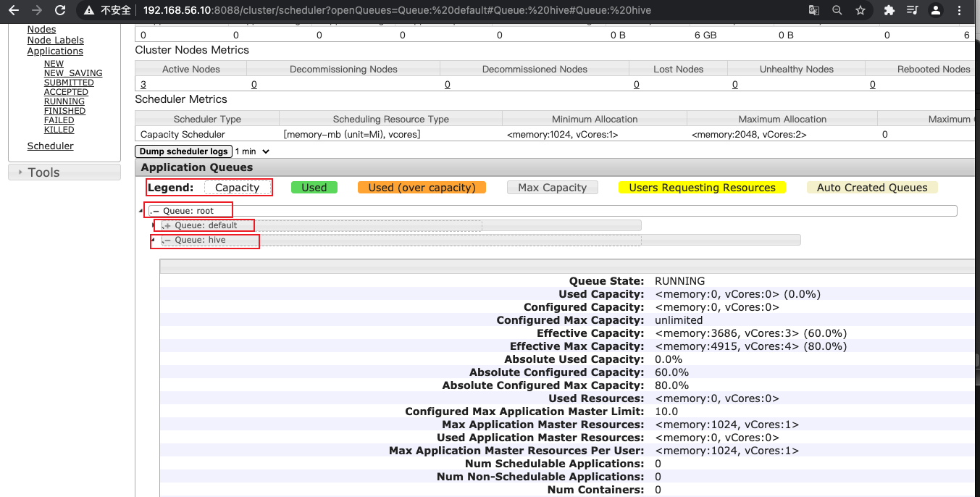Click the Dump scheduler logs button
Viewport: 980px width, 497px height.
click(x=184, y=151)
